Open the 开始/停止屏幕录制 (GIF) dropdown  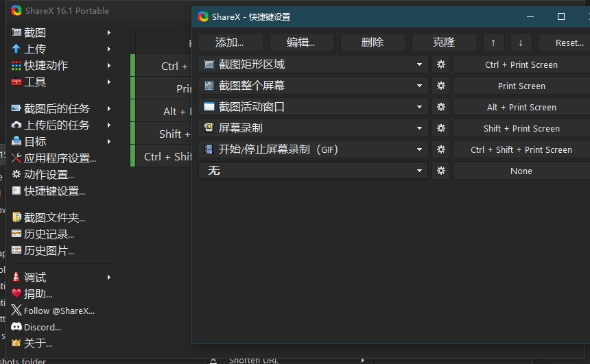tap(419, 149)
